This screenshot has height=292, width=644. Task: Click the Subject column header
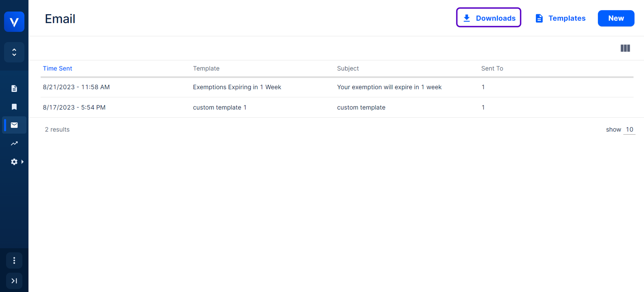point(348,69)
